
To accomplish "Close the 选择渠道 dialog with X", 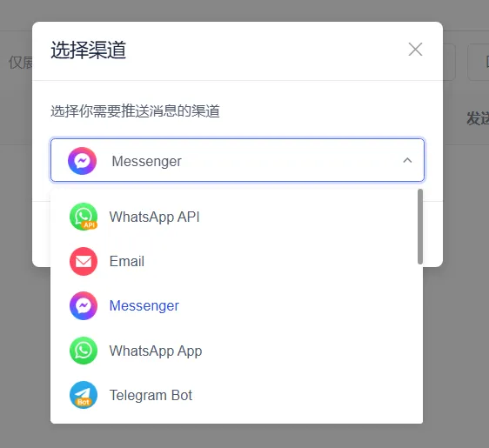I will coord(415,50).
